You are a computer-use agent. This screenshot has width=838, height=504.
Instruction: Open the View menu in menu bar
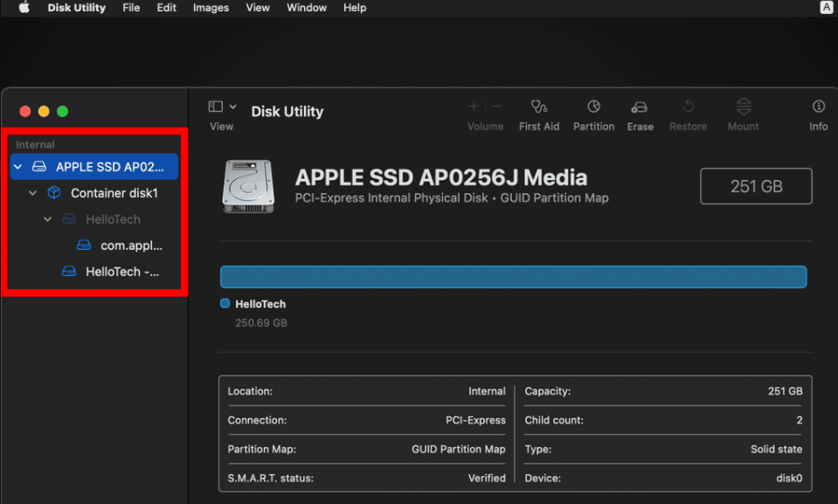(258, 8)
